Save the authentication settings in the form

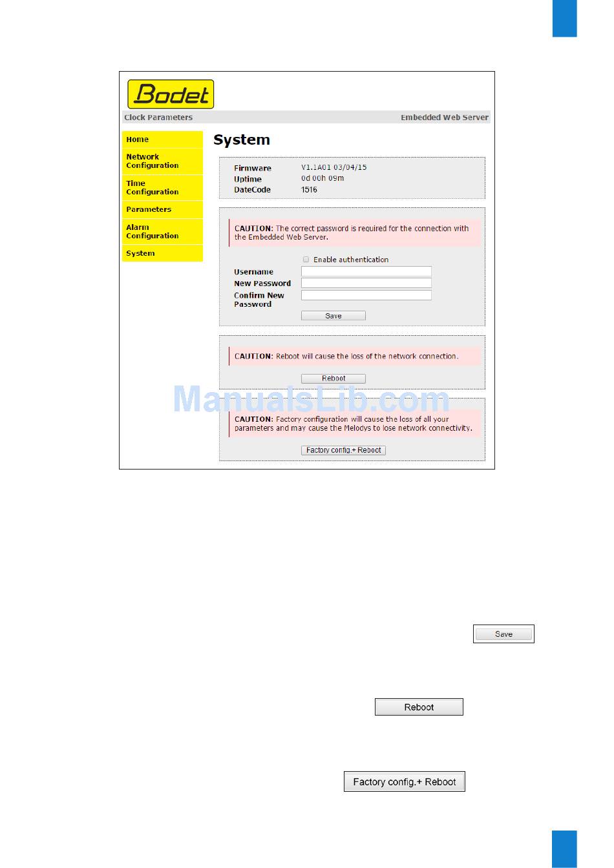tap(333, 316)
